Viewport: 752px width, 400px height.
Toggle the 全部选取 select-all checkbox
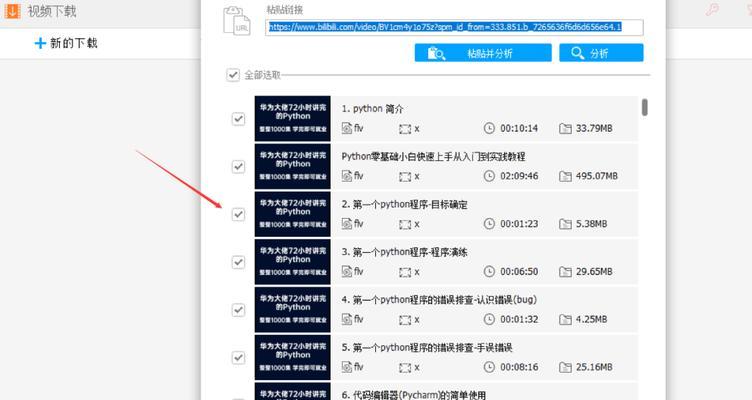[233, 75]
